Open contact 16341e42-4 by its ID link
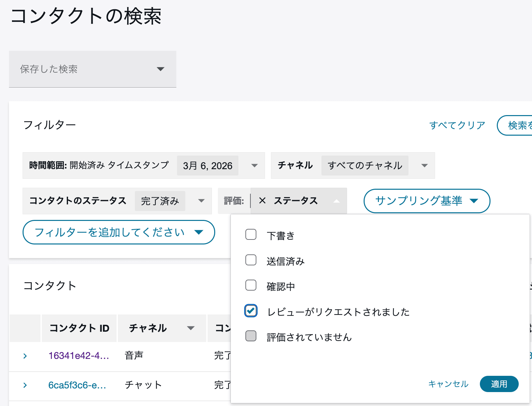Screen dimensions: 532x406 [x=79, y=356]
